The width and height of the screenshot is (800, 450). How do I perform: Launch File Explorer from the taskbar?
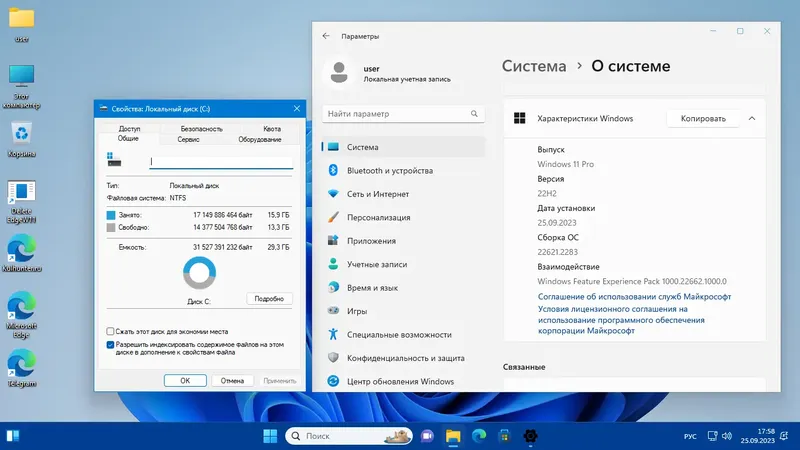click(x=453, y=436)
